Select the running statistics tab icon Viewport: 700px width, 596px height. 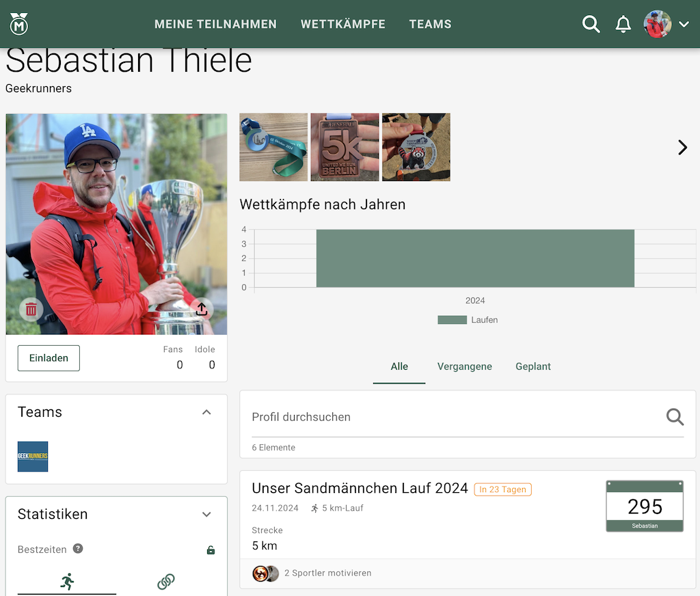(67, 582)
